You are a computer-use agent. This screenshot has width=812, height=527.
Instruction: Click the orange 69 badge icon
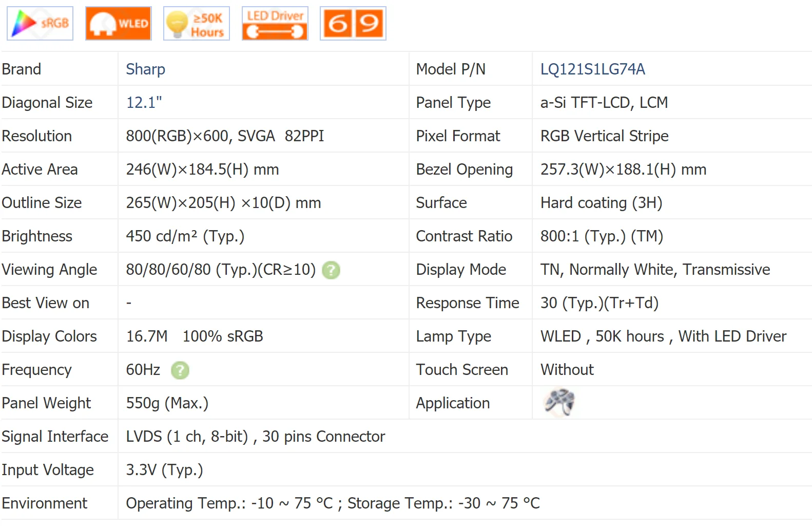tap(353, 23)
